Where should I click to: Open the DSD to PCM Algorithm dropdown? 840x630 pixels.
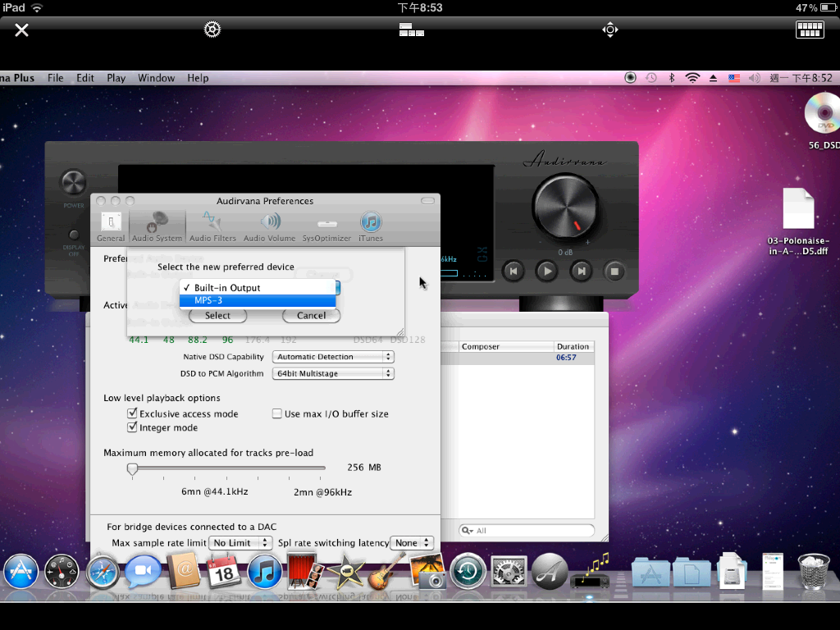[333, 373]
